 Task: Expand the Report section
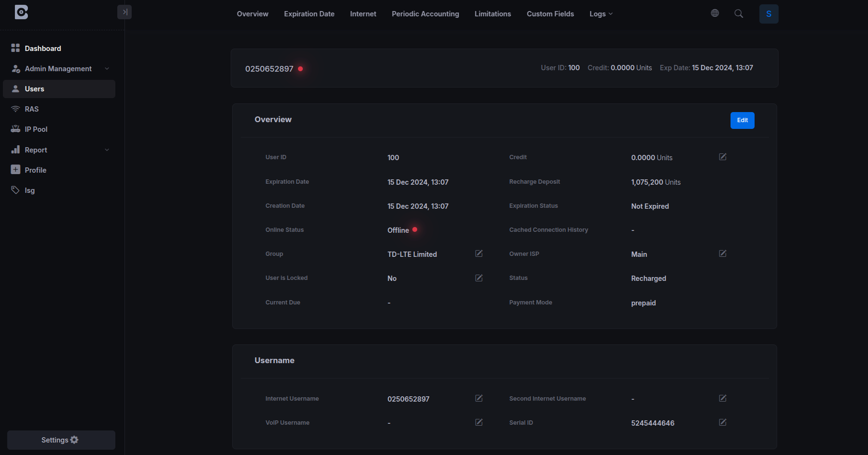point(36,150)
